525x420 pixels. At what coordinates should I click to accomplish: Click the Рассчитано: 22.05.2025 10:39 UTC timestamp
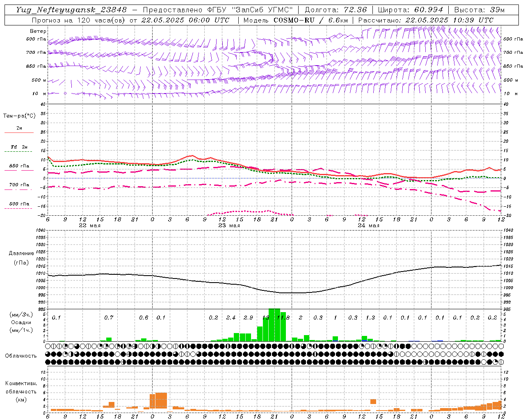coord(426,20)
